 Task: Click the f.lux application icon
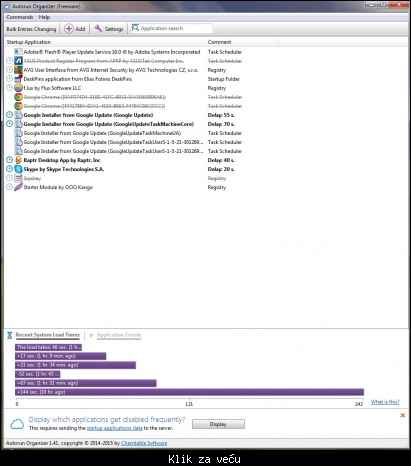18,88
